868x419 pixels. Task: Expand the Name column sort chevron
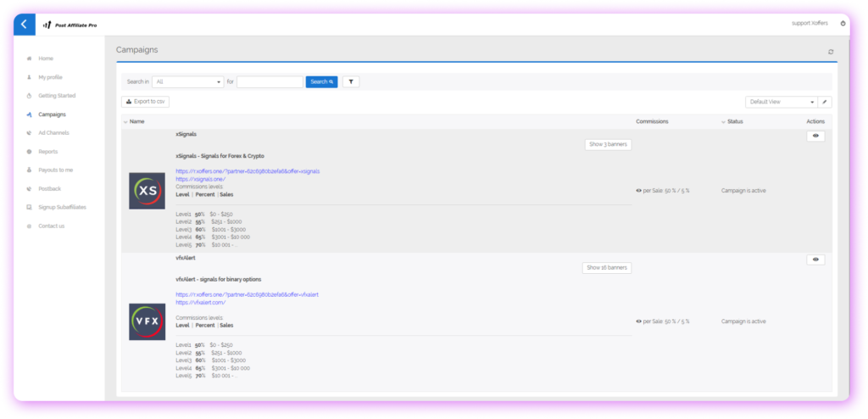(x=125, y=122)
